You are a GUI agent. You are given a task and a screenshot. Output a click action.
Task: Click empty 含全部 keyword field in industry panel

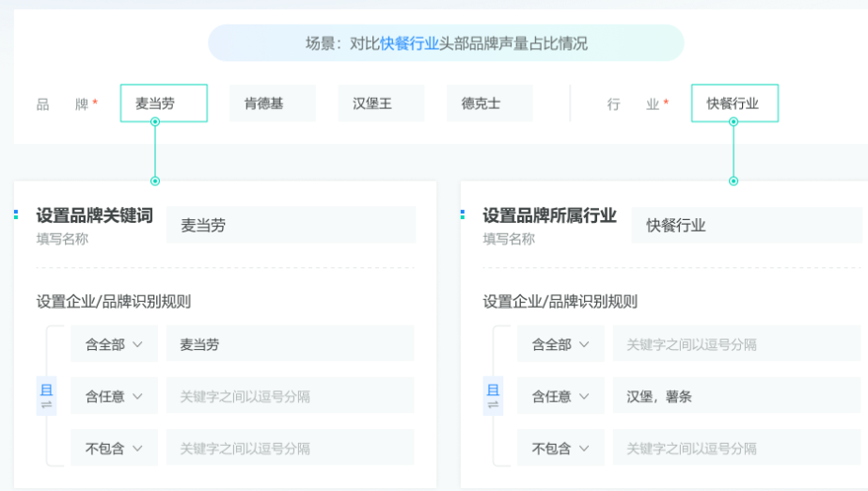[736, 344]
